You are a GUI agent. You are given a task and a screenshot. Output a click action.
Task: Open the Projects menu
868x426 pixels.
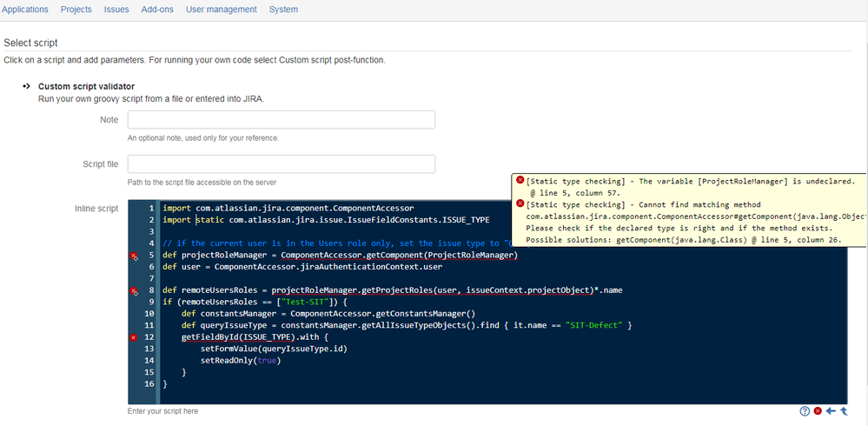(76, 10)
